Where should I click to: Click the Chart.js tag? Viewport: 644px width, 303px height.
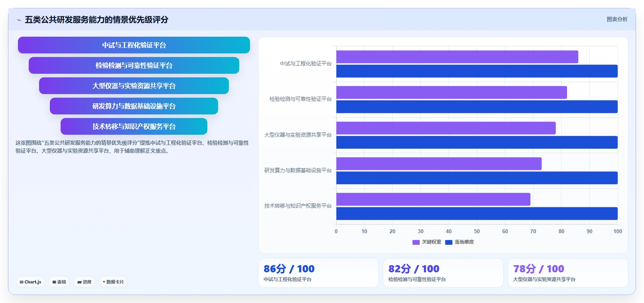pos(30,282)
